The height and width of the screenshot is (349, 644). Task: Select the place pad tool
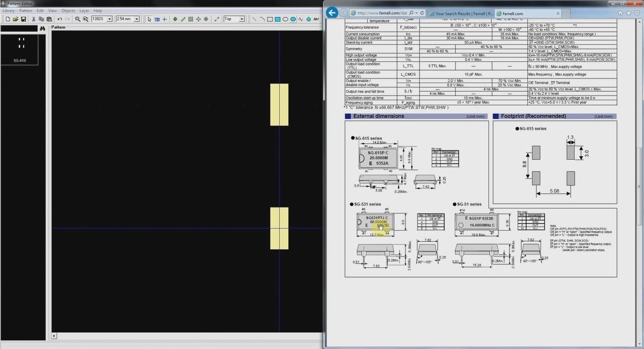click(x=175, y=19)
